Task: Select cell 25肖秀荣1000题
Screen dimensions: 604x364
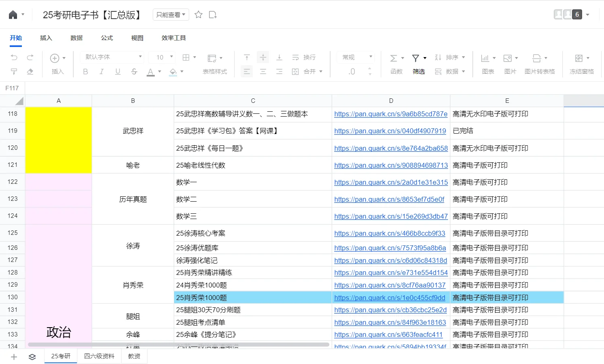Action: click(x=253, y=298)
